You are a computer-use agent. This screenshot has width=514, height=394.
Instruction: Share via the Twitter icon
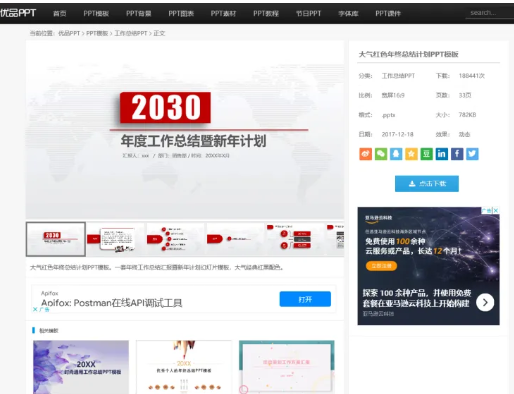[x=472, y=154]
